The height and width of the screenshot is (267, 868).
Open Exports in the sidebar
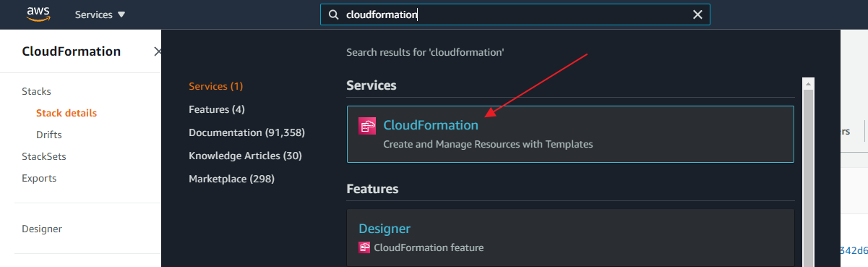coord(39,178)
